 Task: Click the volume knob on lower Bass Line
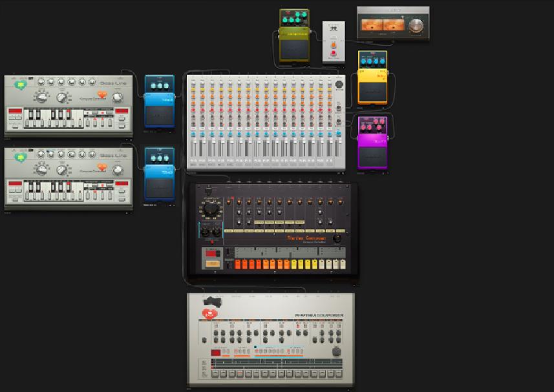pyautogui.click(x=117, y=170)
